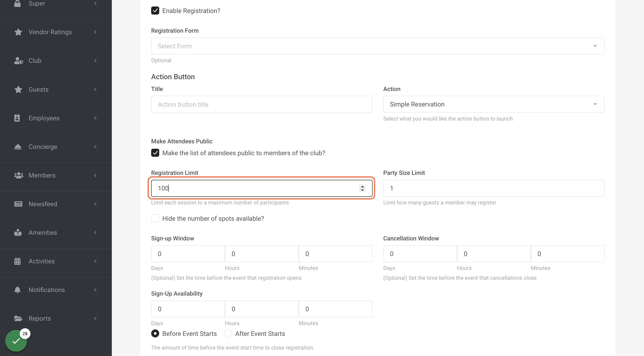Click Sign-up Window Days field

(x=188, y=254)
